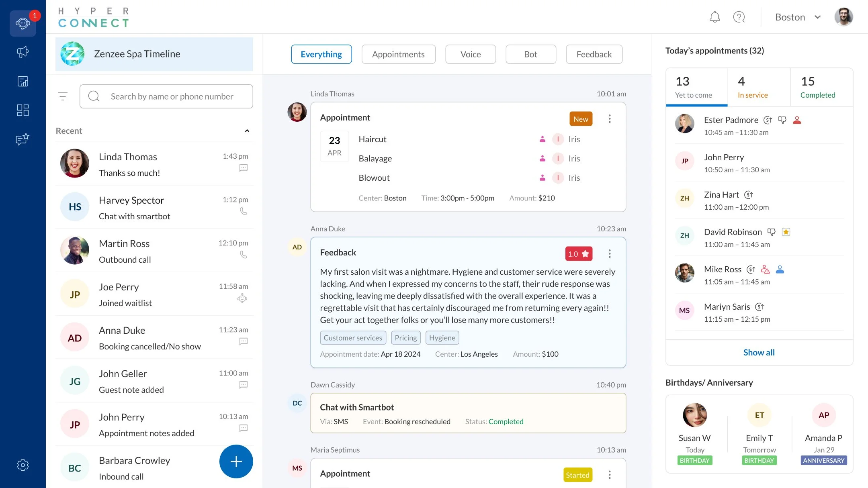Image resolution: width=868 pixels, height=488 pixels.
Task: Click the notification bell icon
Action: click(715, 17)
